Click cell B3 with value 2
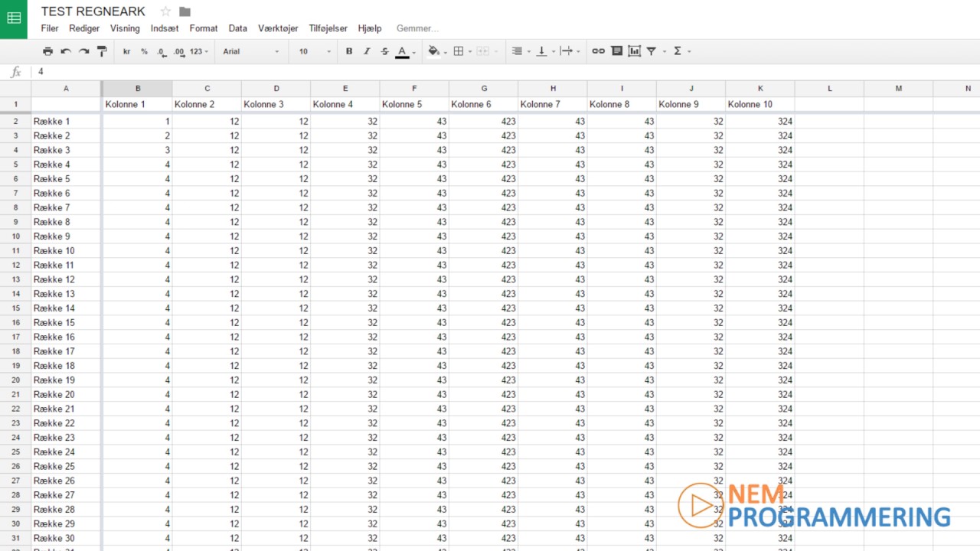The image size is (980, 551). pos(138,135)
